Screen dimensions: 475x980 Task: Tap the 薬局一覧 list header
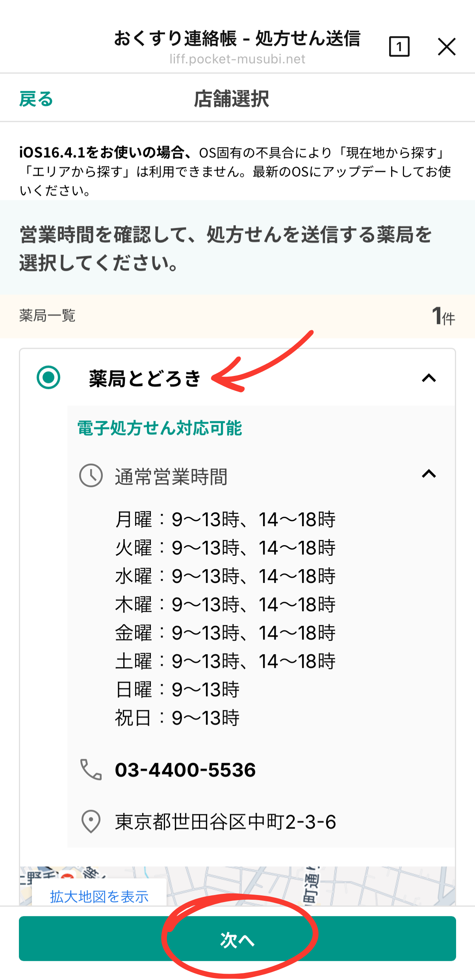pos(47,316)
